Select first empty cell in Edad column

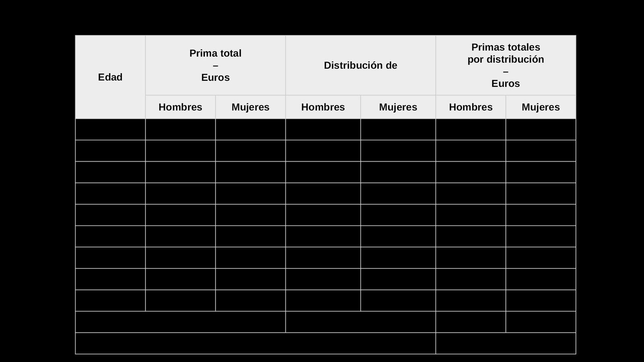[110, 130]
